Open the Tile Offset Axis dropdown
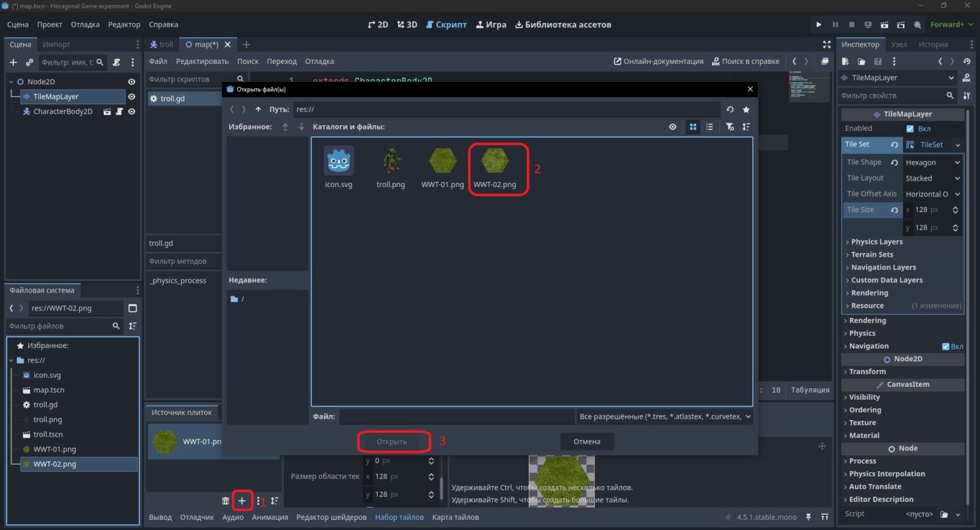 [x=932, y=194]
